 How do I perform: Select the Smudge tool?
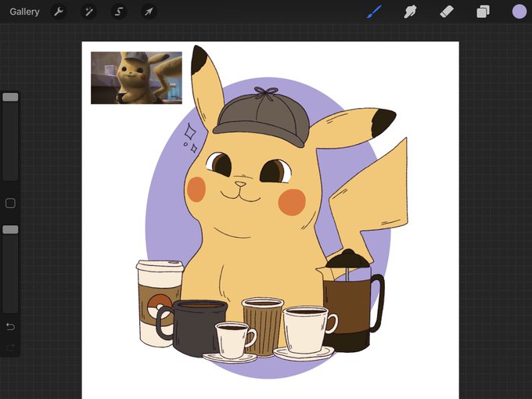tap(410, 12)
